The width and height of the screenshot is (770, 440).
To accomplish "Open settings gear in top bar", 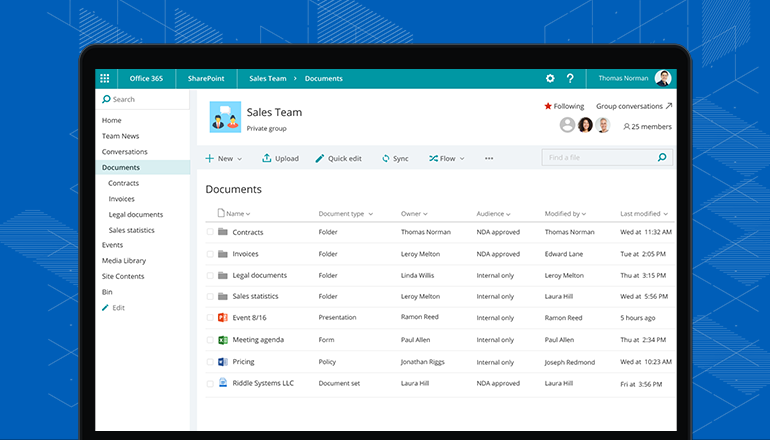I will click(x=549, y=78).
